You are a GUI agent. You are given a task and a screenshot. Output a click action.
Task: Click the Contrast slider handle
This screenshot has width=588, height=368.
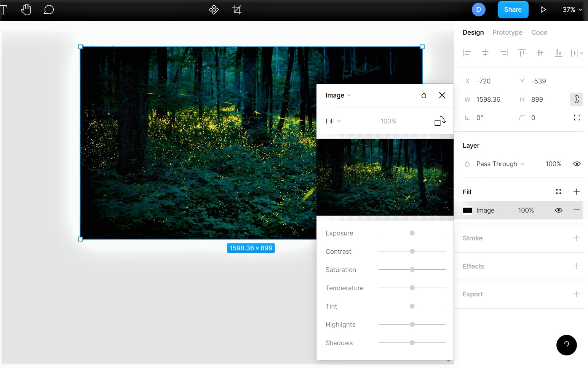(x=412, y=251)
